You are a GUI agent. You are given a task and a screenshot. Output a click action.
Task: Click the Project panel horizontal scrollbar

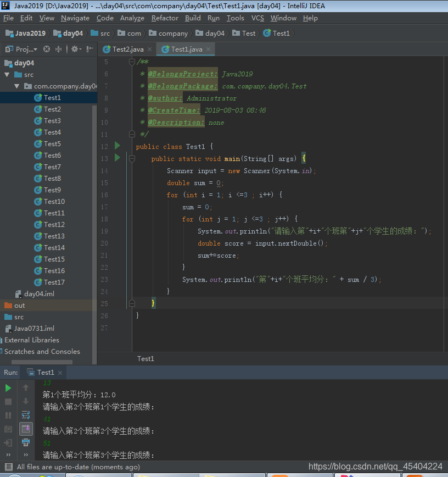tap(42, 362)
